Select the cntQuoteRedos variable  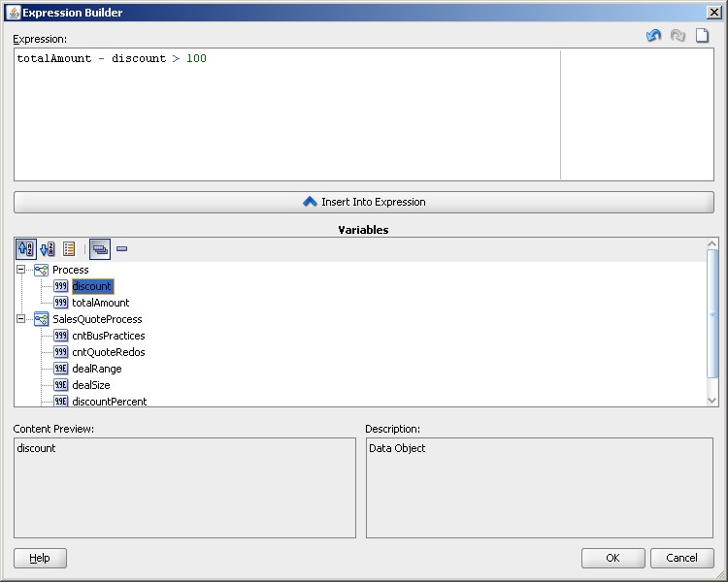[109, 352]
